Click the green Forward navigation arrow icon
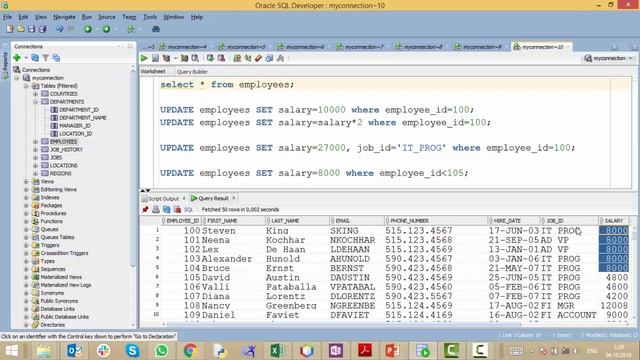Image resolution: width=640 pixels, height=360 pixels. (x=106, y=29)
